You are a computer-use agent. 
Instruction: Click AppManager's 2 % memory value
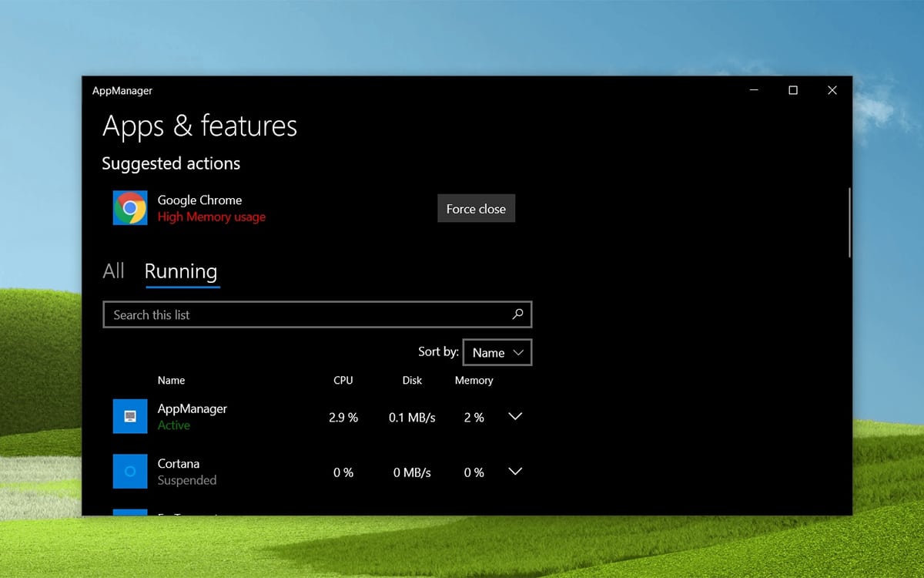(474, 417)
